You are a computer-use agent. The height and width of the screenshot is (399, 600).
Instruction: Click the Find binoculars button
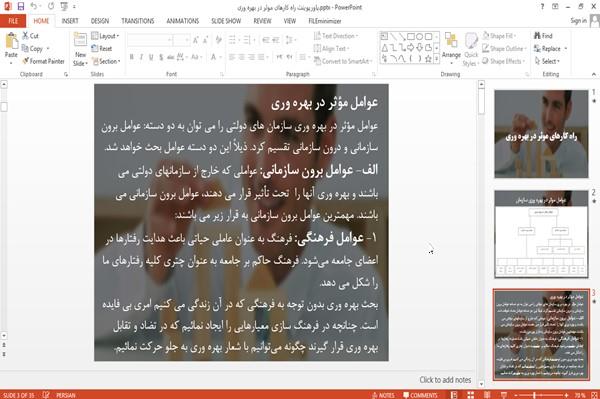click(x=543, y=36)
